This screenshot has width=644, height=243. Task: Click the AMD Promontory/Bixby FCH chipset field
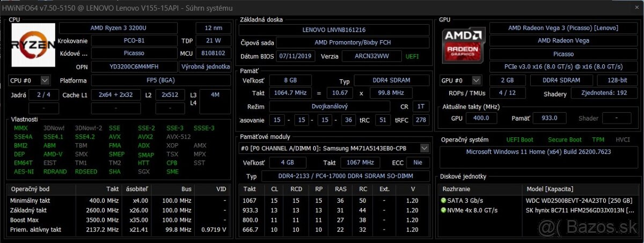pyautogui.click(x=353, y=43)
